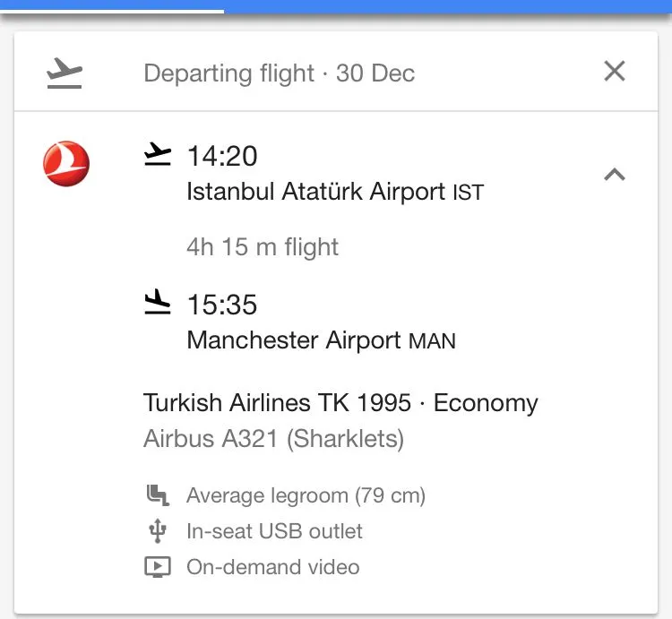The width and height of the screenshot is (672, 619).
Task: Click the USB outlet icon
Action: click(158, 531)
